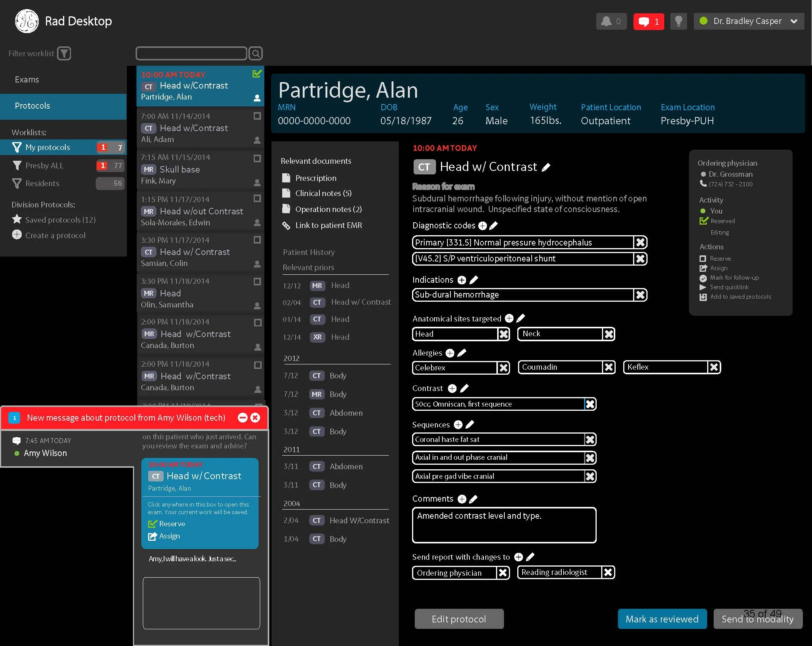Edit the Contrast section pencil icon

464,388
